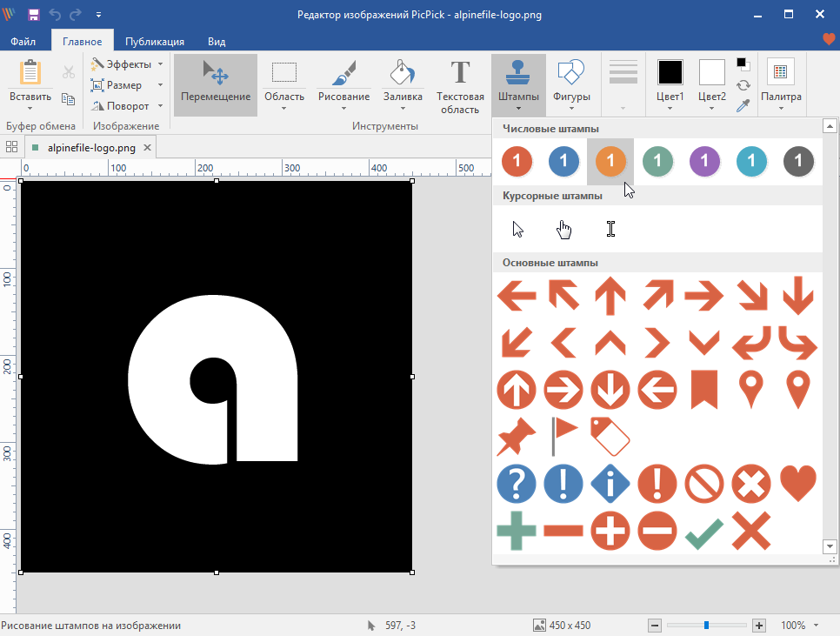Choose the red heart stamp
The width and height of the screenshot is (840, 636).
(x=797, y=483)
